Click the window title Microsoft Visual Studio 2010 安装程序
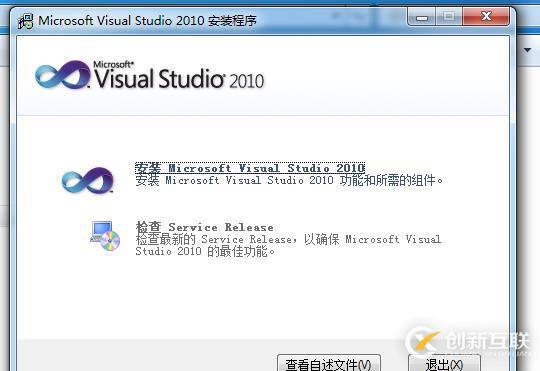 (147, 21)
